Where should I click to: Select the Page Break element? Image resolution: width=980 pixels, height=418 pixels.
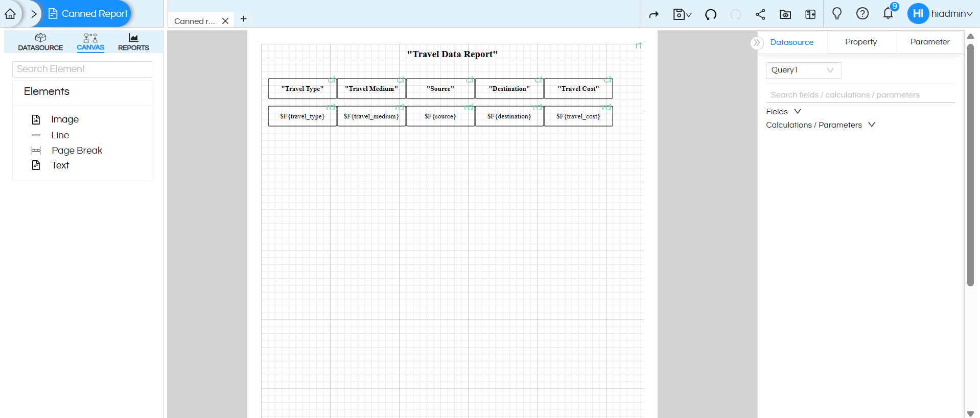click(x=77, y=151)
